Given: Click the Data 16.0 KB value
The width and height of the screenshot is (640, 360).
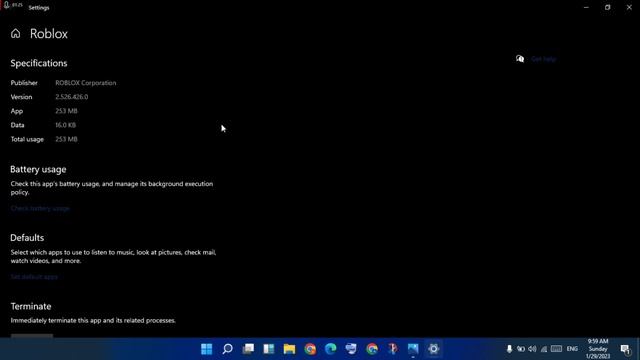Looking at the screenshot, I should click(x=65, y=125).
